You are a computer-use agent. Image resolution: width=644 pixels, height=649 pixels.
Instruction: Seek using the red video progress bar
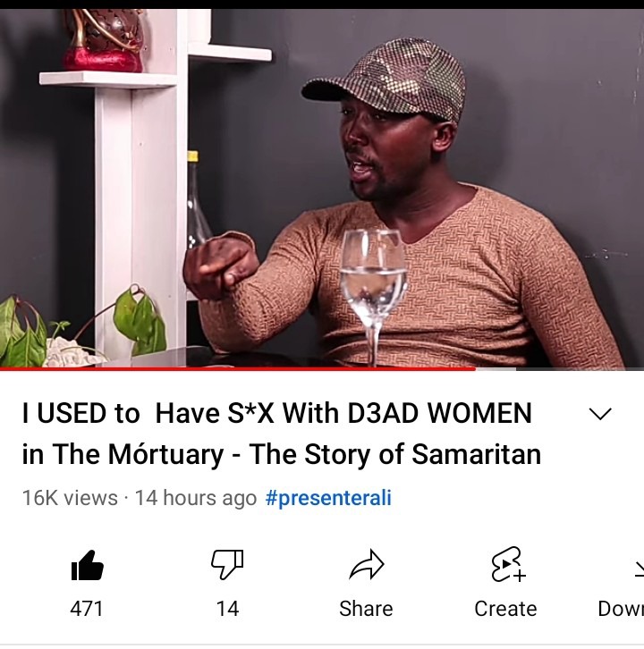pos(238,368)
